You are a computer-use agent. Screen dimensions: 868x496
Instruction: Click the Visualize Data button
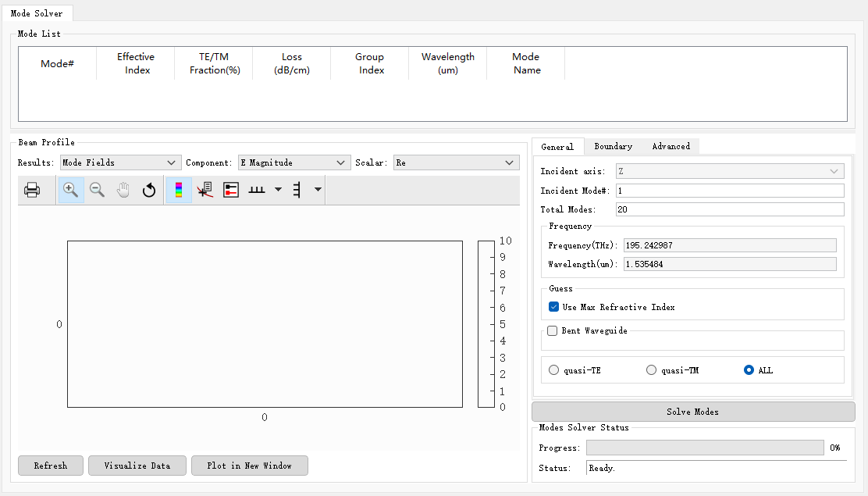[137, 466]
